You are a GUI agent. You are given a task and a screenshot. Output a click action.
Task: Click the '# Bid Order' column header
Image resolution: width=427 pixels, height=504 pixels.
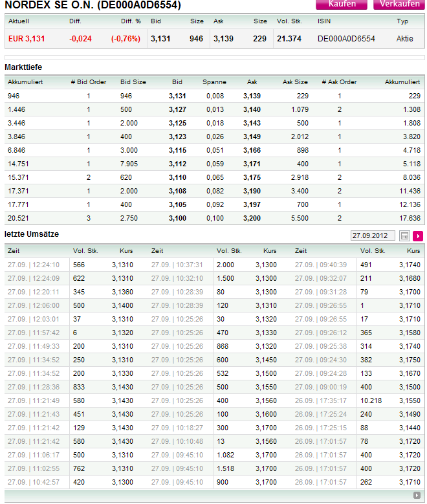click(89, 82)
